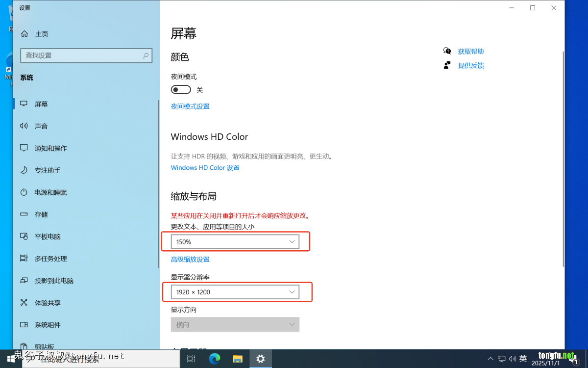
Task: Click the 查找设置 search input field
Action: [81, 55]
